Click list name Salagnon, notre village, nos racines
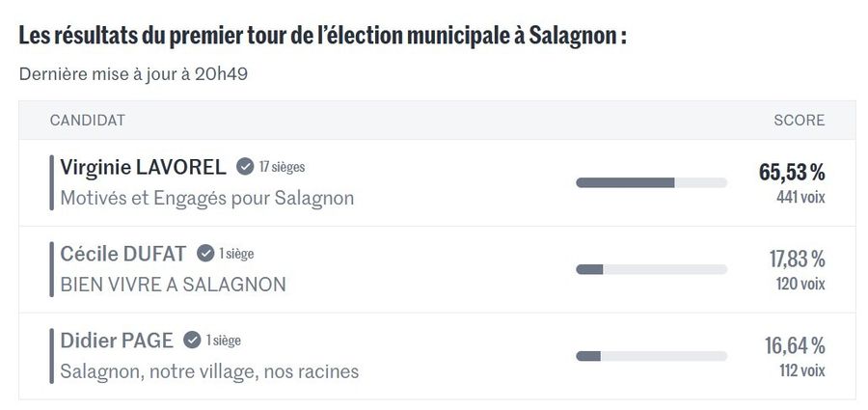This screenshot has height=410, width=868. 209,372
